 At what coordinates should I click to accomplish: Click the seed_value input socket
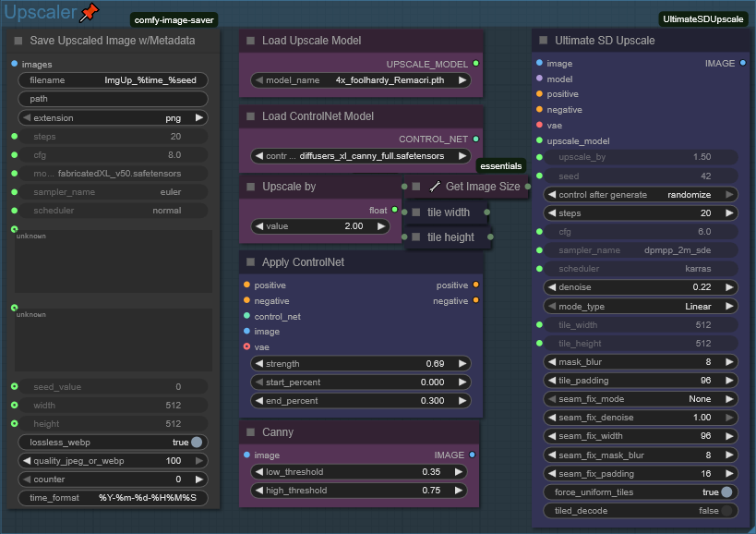point(15,386)
